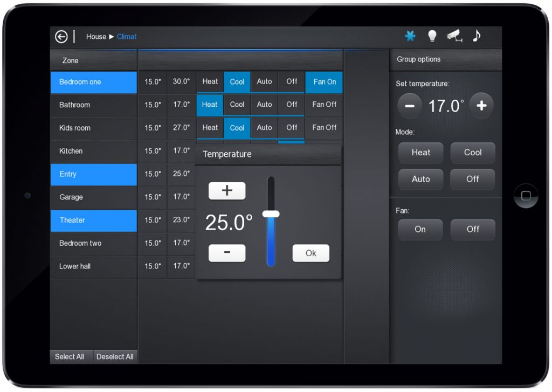Screen dimensions: 552x392
Task: Click the Select All button
Action: pyautogui.click(x=70, y=356)
